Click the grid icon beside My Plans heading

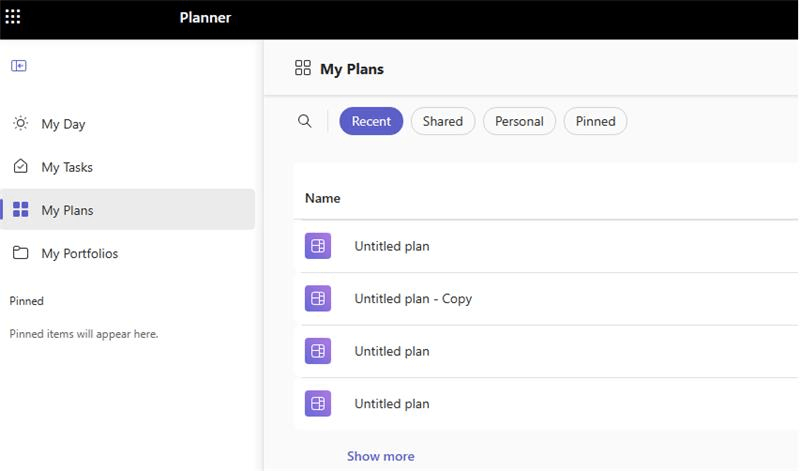(x=303, y=68)
